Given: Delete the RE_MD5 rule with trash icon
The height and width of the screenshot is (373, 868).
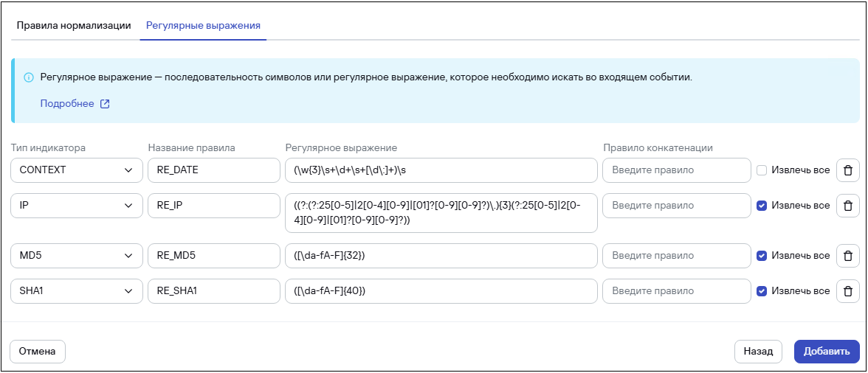Looking at the screenshot, I should point(847,256).
